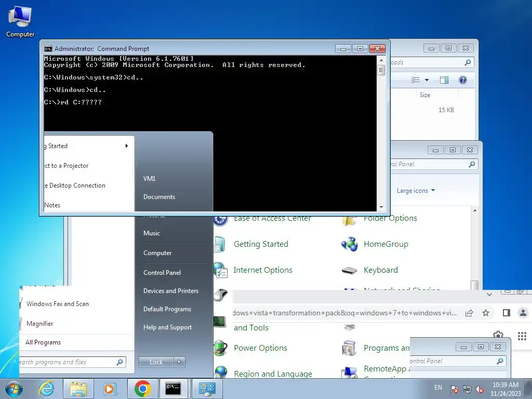This screenshot has width=532, height=399.
Task: Toggle the Chrome side panel icon
Action: (506, 313)
